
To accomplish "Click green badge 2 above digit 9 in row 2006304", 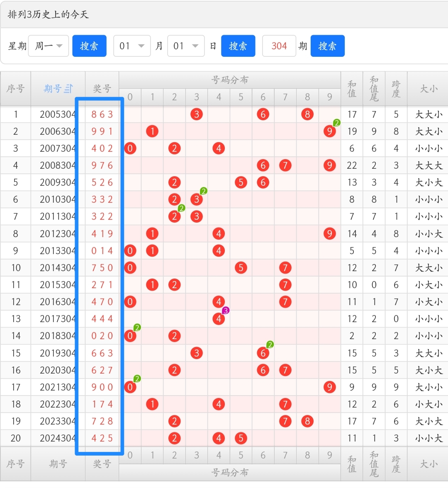I will [337, 122].
